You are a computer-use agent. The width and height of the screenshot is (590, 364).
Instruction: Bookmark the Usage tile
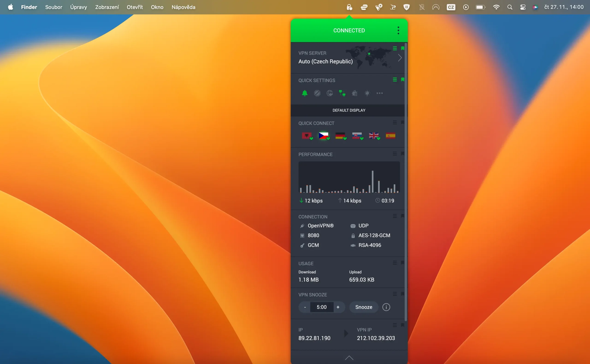403,263
